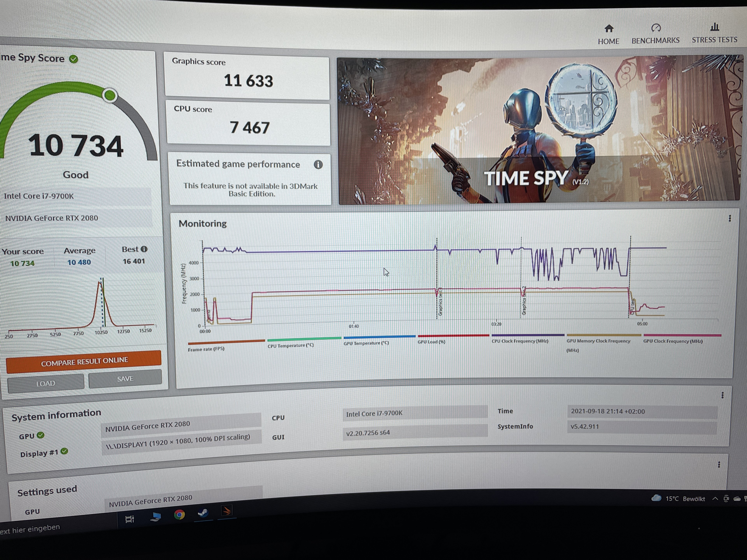The height and width of the screenshot is (560, 747).
Task: Open Chrome from the taskbar
Action: tap(179, 514)
